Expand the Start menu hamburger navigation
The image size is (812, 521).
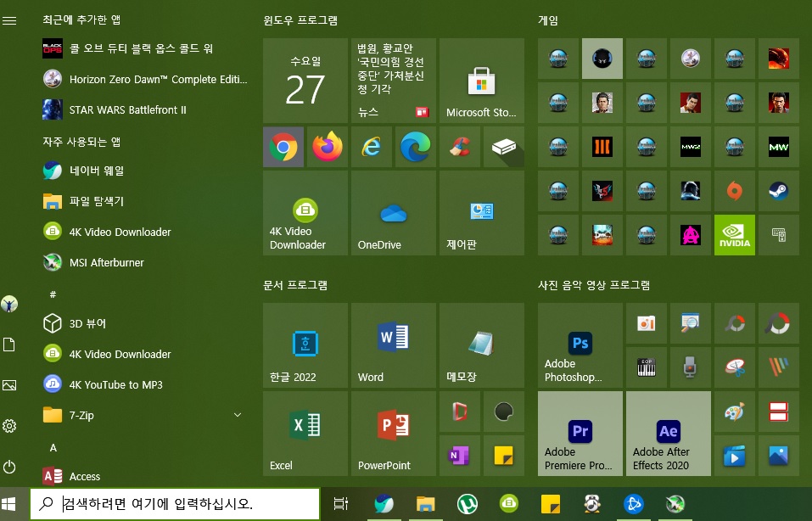click(x=9, y=20)
